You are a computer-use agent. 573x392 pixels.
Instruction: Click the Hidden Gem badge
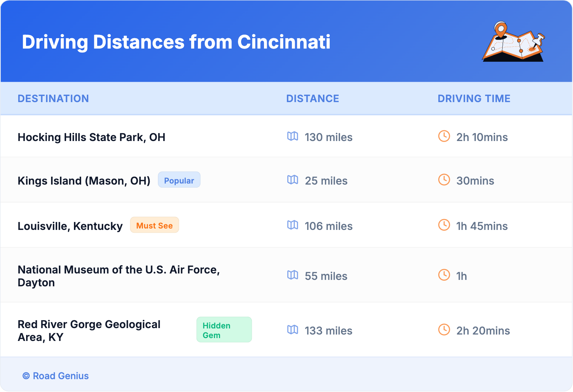(224, 330)
